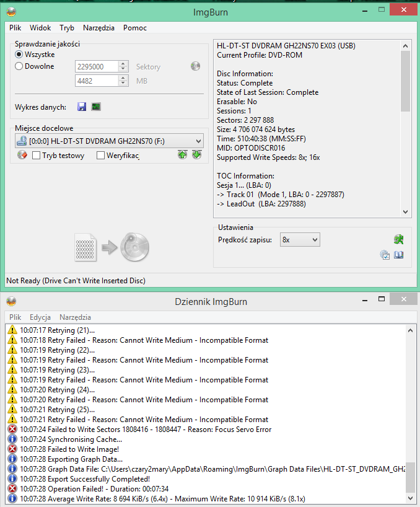Click the Sektory input field showing 2295000
Viewport: 420px width, 507px height.
coord(97,66)
